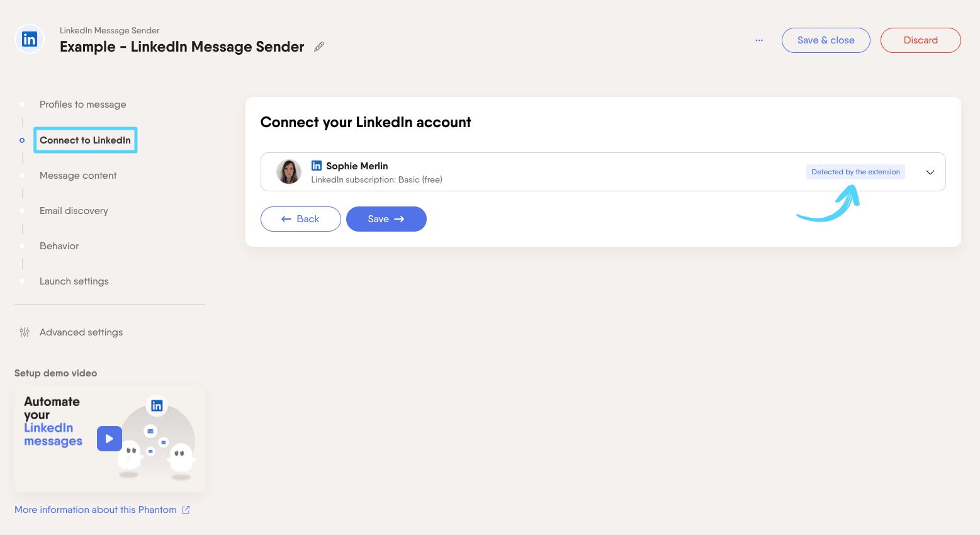Viewport: 980px width, 535px height.
Task: Click the LinkedIn badge next to Sophie Merlin
Action: (317, 166)
